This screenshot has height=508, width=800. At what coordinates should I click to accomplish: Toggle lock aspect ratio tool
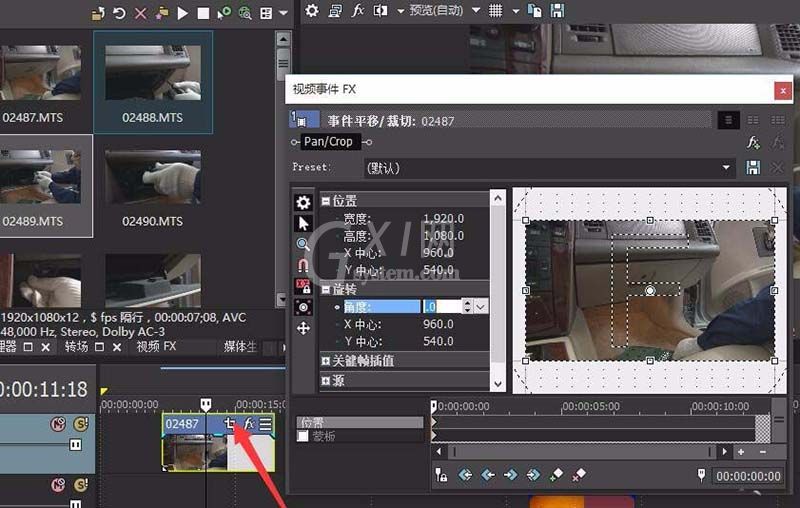click(303, 286)
